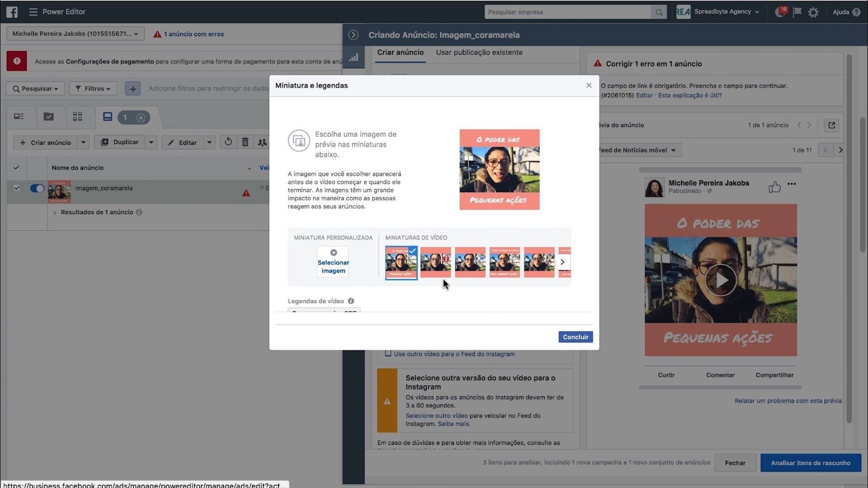Screen dimensions: 868x488
Task: Click the Concluir button
Action: point(575,337)
